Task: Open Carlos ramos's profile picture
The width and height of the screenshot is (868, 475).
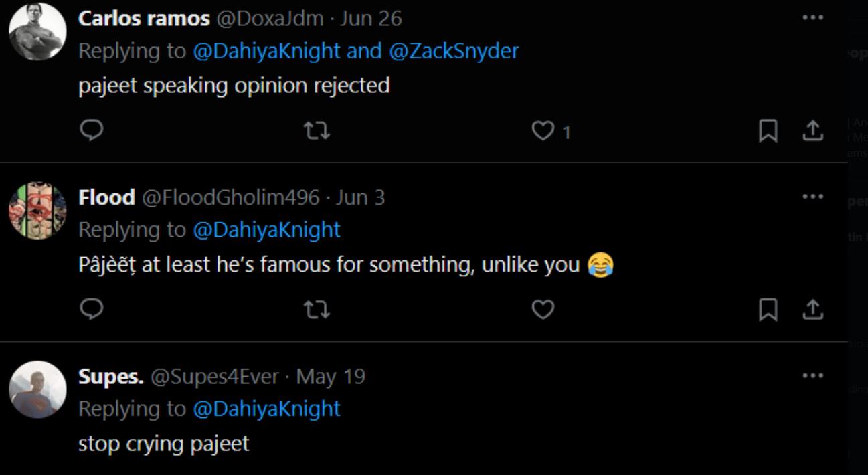Action: coord(37,31)
